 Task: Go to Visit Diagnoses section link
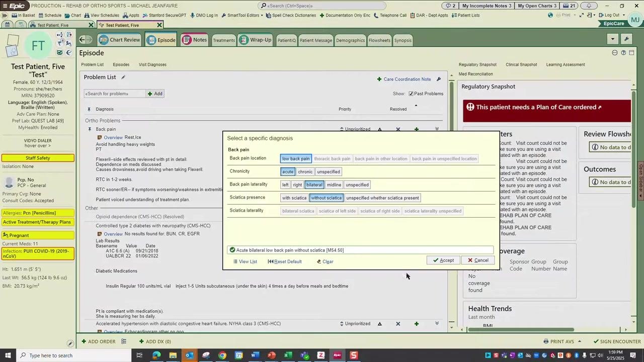coord(152,64)
